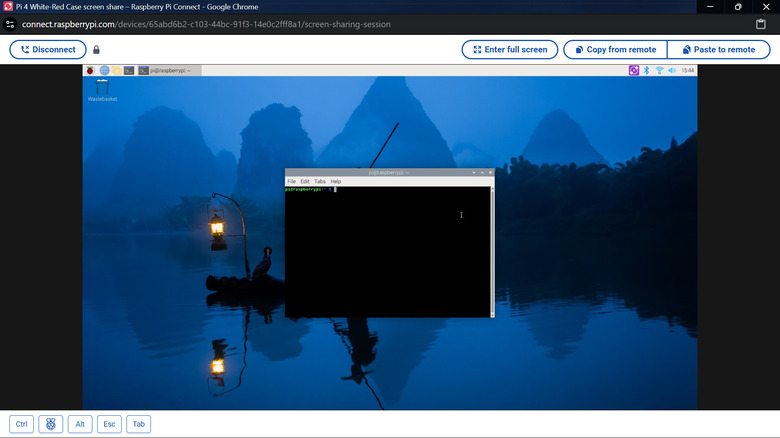
Task: Disconnect the screen sharing session
Action: 48,50
